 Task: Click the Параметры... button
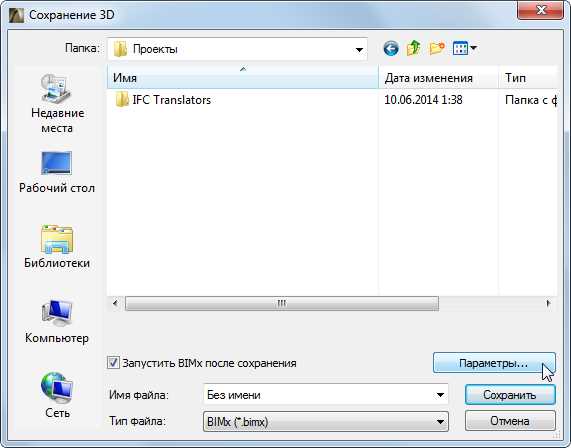click(494, 363)
